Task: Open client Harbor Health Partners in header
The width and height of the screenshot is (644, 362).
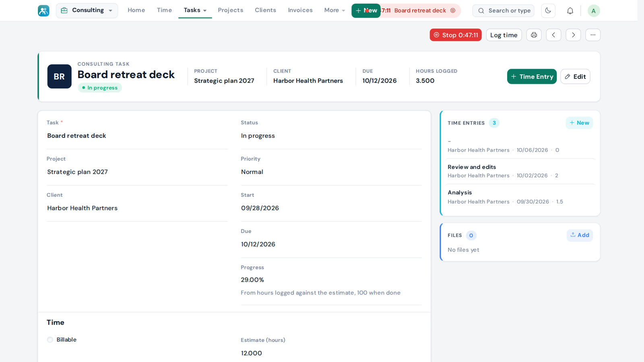Action: [308, 81]
